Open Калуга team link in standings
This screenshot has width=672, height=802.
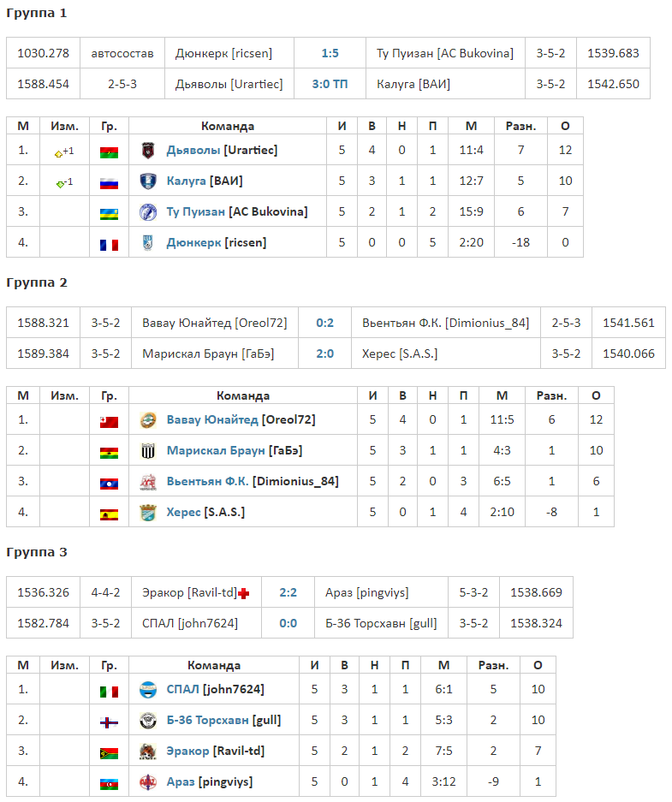pos(186,181)
